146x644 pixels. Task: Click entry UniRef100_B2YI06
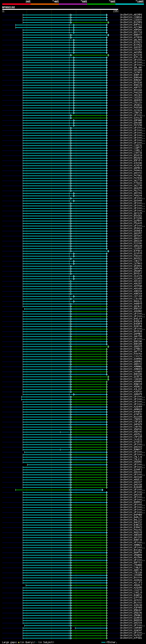[x=131, y=55]
